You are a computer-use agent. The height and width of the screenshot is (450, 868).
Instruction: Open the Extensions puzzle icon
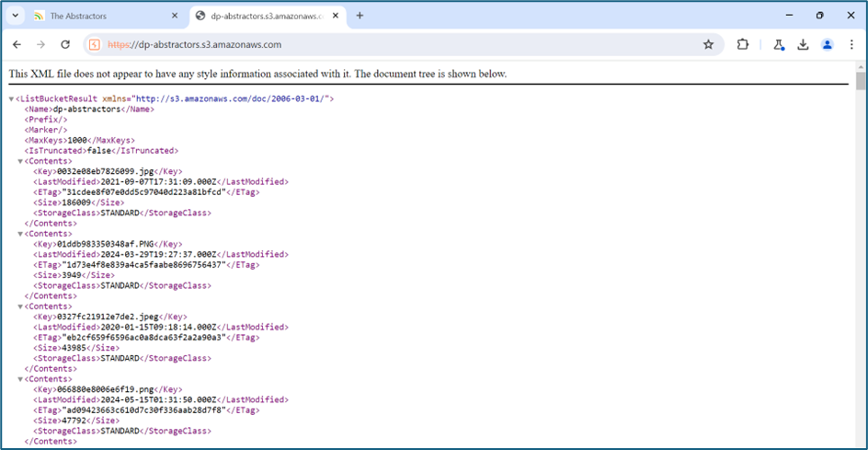click(742, 45)
